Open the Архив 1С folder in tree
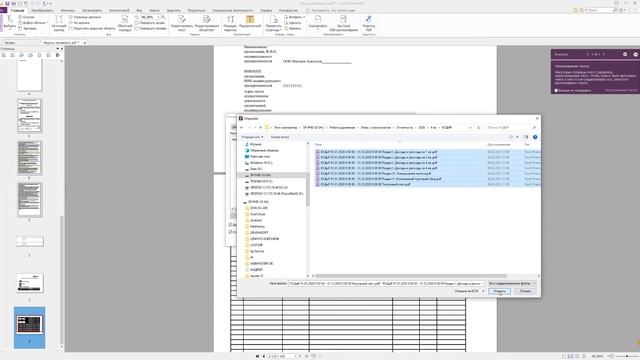The width and height of the screenshot is (640, 360). click(256, 276)
